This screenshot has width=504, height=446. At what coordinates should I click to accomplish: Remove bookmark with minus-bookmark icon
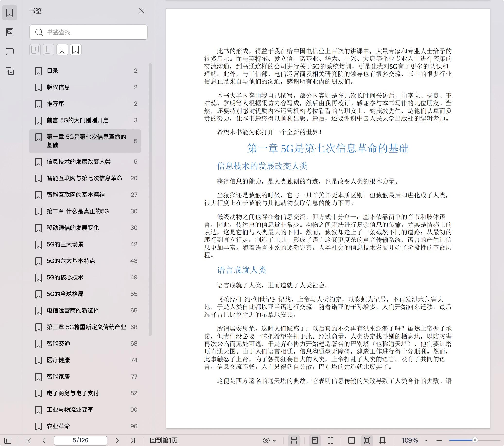76,50
